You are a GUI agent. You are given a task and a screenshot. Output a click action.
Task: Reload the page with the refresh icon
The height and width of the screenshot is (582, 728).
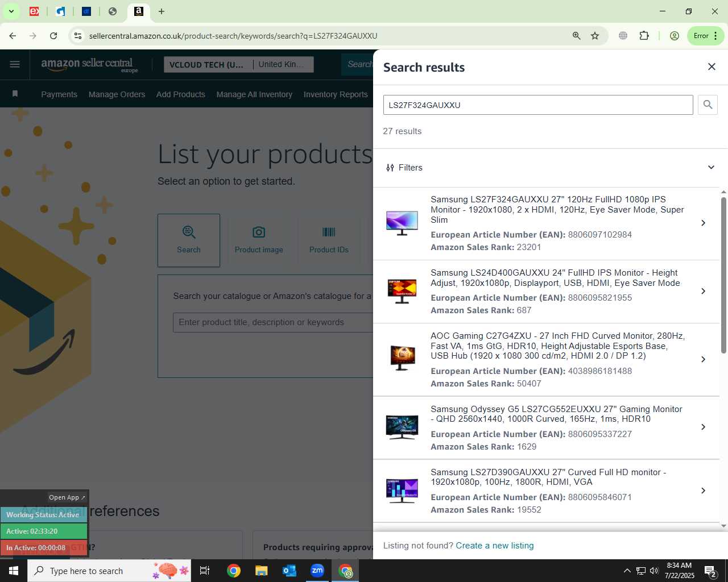(x=53, y=36)
